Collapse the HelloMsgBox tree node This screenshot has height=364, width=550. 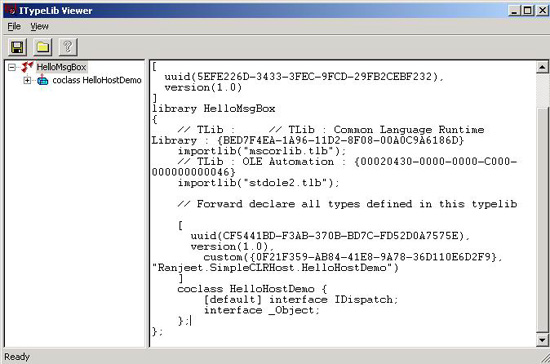coord(12,67)
